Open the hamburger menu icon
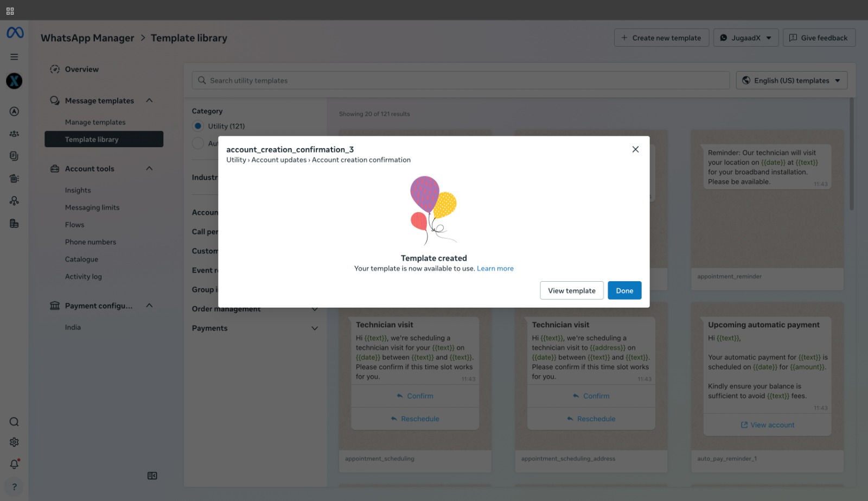868x501 pixels. tap(15, 57)
